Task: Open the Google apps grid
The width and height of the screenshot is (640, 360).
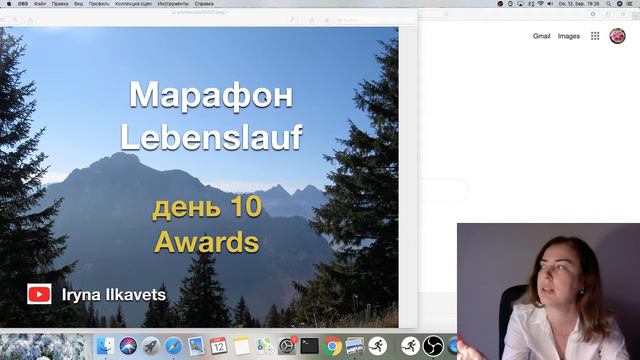Action: (595, 36)
